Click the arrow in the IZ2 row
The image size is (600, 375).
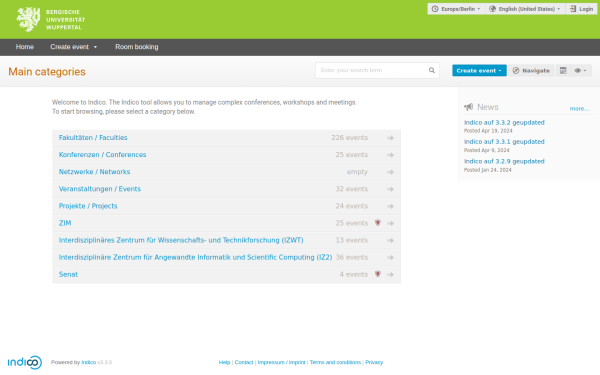tap(390, 258)
